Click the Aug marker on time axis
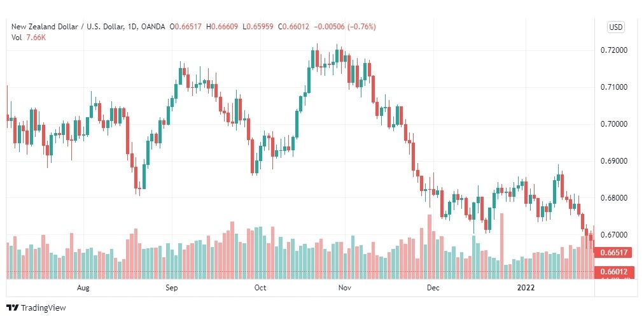Viewport: 644px width, 319px height. [x=83, y=288]
